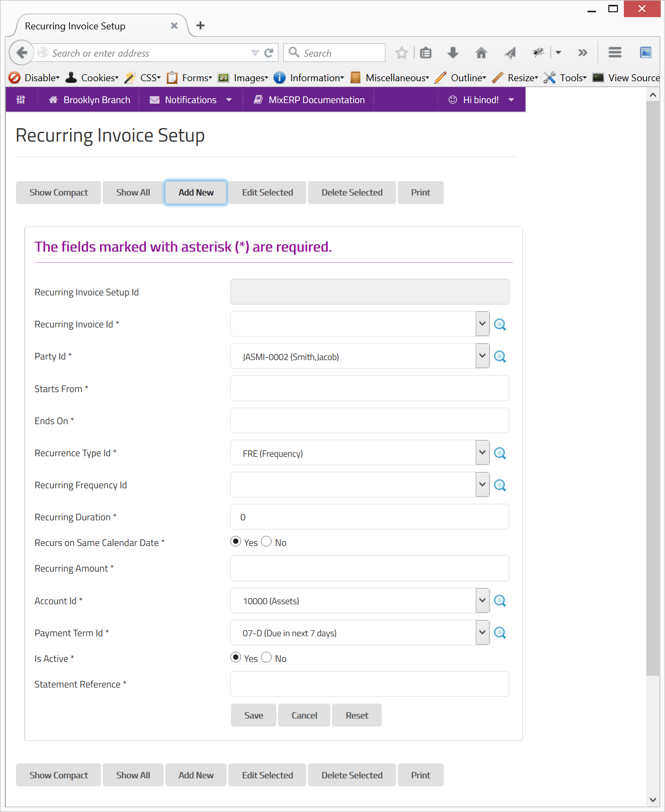Close the Recurring Invoice Setup tab
This screenshot has height=812, width=665.
[174, 26]
